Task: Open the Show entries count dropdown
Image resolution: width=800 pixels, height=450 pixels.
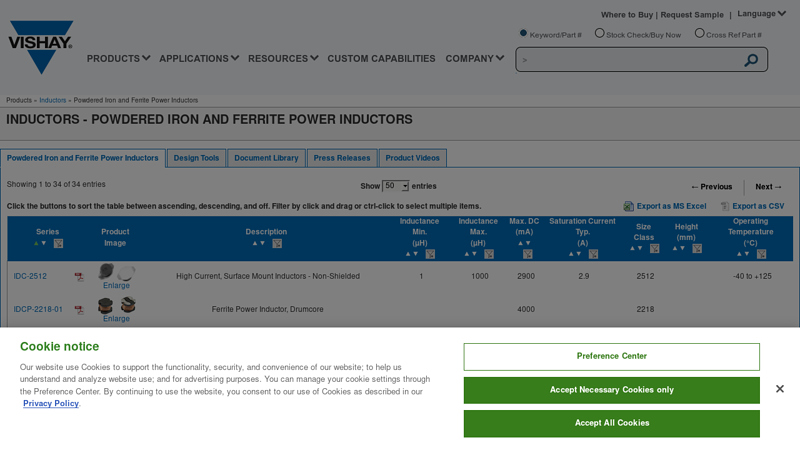Action: point(395,186)
